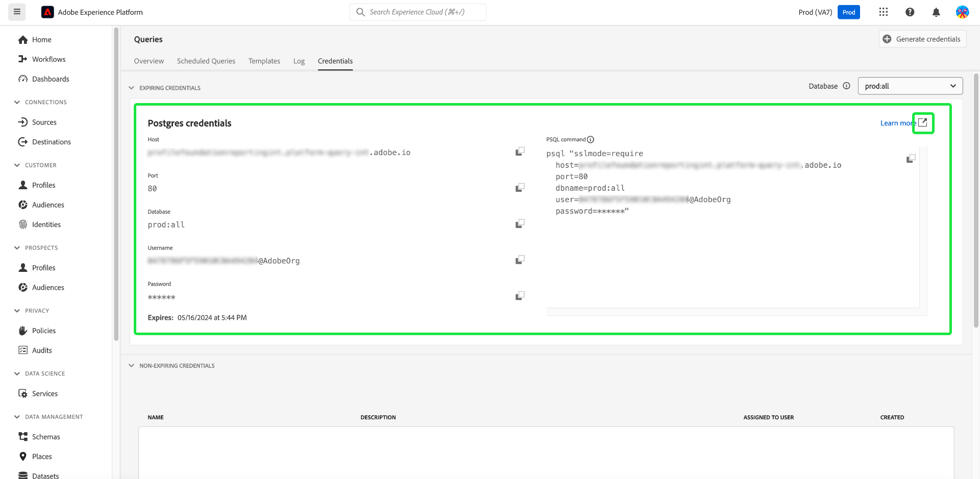
Task: Click Generate credentials button
Action: (922, 39)
